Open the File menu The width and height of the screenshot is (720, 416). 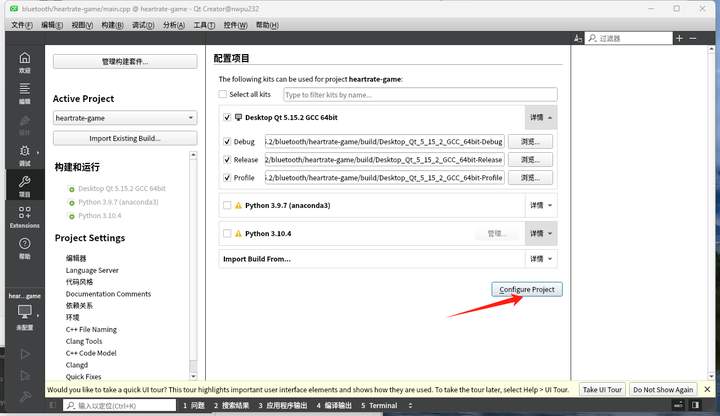tap(22, 25)
